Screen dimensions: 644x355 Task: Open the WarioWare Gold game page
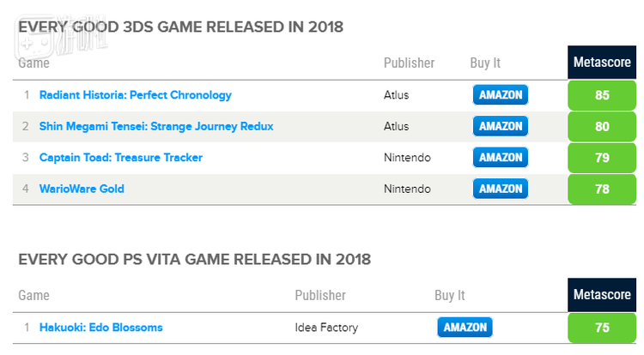(82, 189)
